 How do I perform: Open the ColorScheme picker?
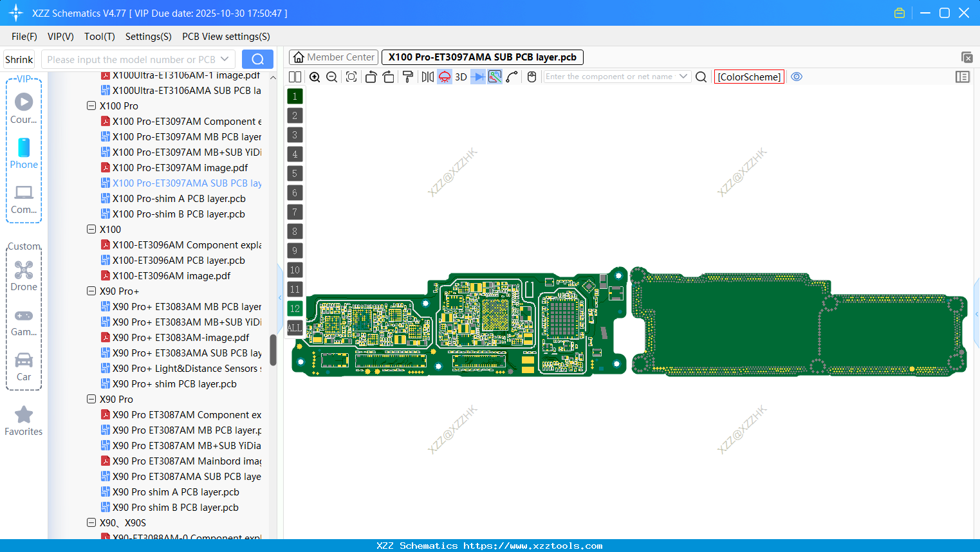tap(749, 77)
